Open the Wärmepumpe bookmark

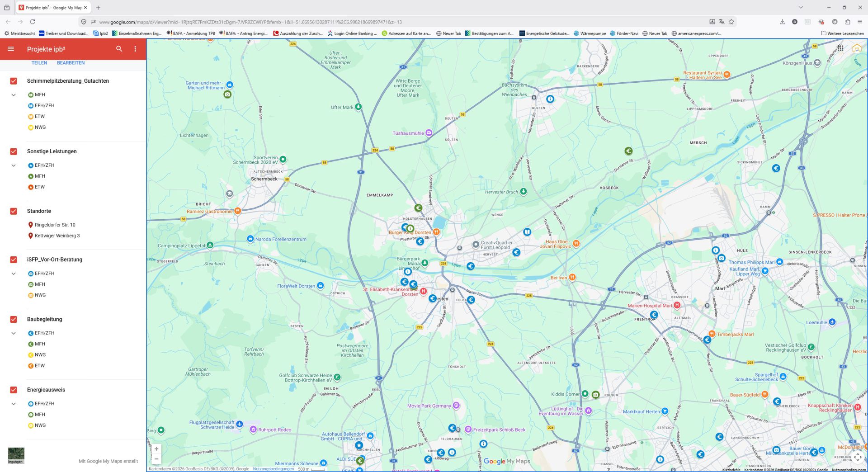coord(590,33)
